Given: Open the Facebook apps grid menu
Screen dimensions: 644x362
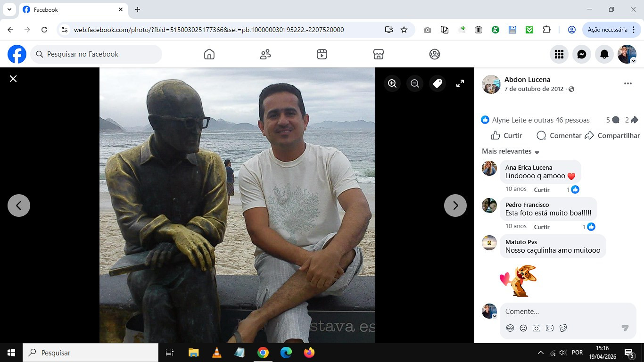Looking at the screenshot, I should [559, 55].
